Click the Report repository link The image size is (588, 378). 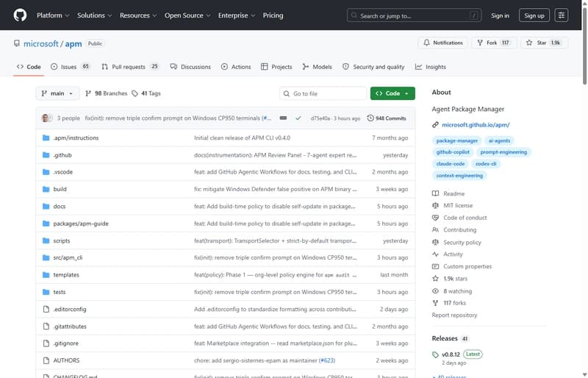tap(454, 315)
